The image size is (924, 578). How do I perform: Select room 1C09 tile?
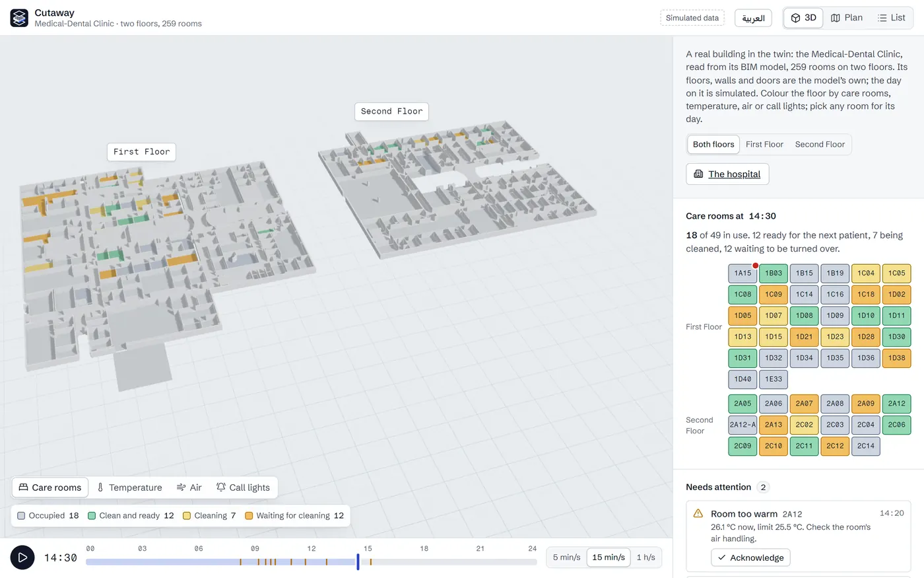tap(774, 295)
